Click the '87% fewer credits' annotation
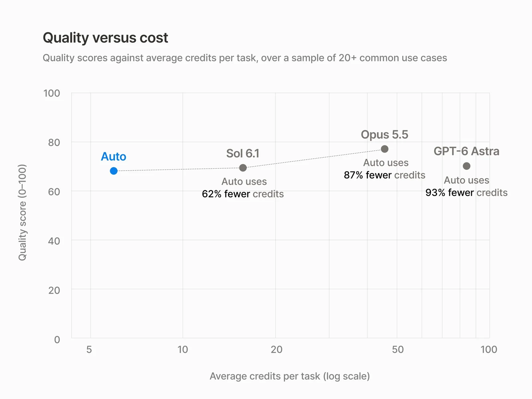 (x=385, y=175)
